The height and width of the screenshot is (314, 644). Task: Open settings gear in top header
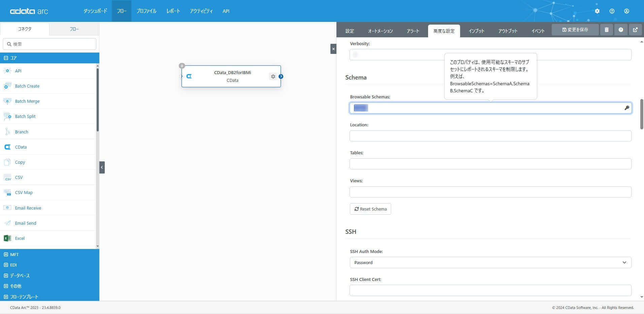[597, 11]
